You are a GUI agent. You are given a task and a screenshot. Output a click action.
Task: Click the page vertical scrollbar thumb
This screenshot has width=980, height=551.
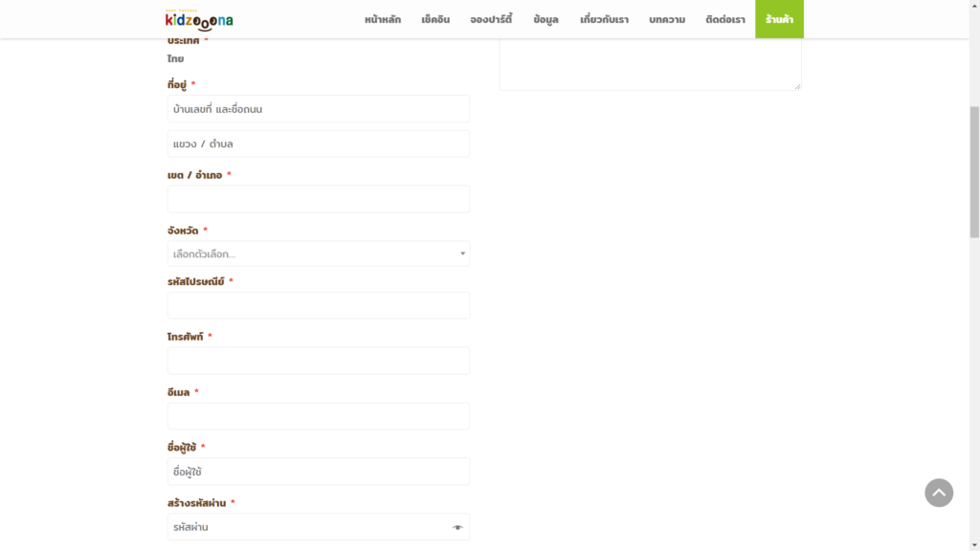coord(974,172)
